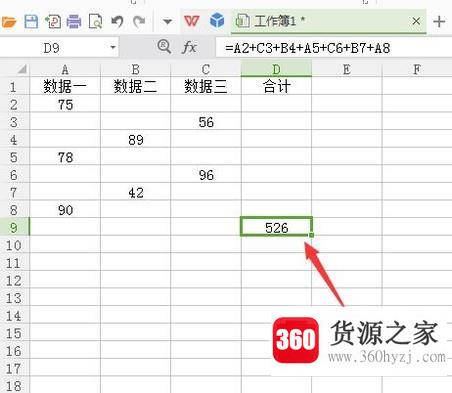Select row 15 header
The width and height of the screenshot is (452, 393).
pos(14,333)
